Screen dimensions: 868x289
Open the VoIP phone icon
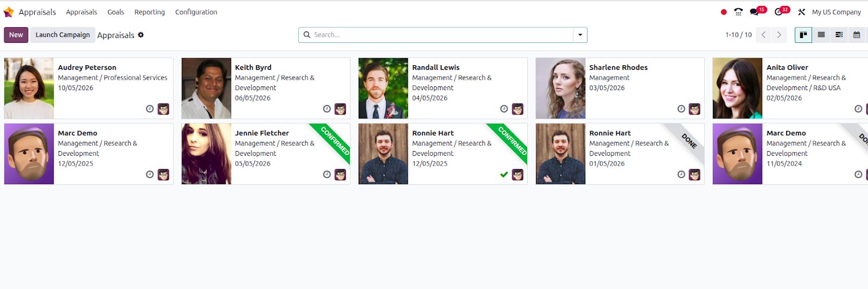click(738, 12)
